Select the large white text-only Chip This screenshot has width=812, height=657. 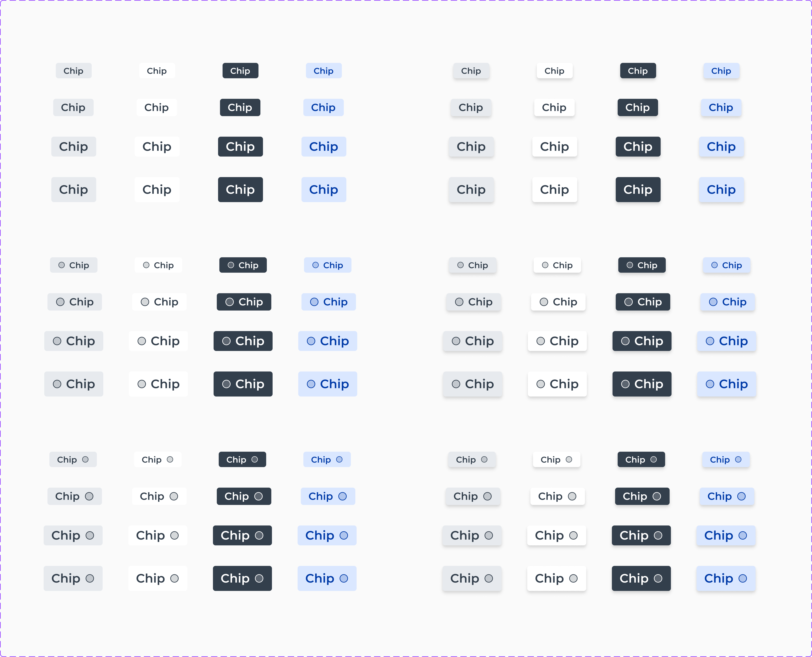[x=157, y=147]
